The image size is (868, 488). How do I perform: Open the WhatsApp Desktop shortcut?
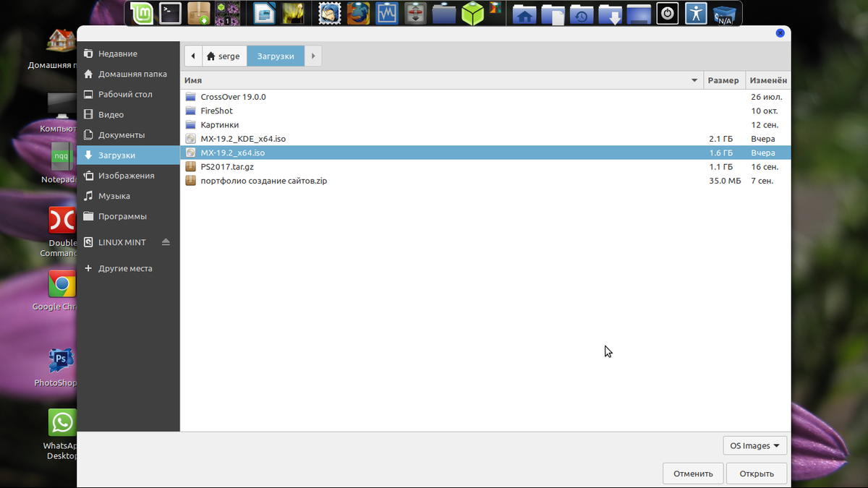pyautogui.click(x=62, y=422)
